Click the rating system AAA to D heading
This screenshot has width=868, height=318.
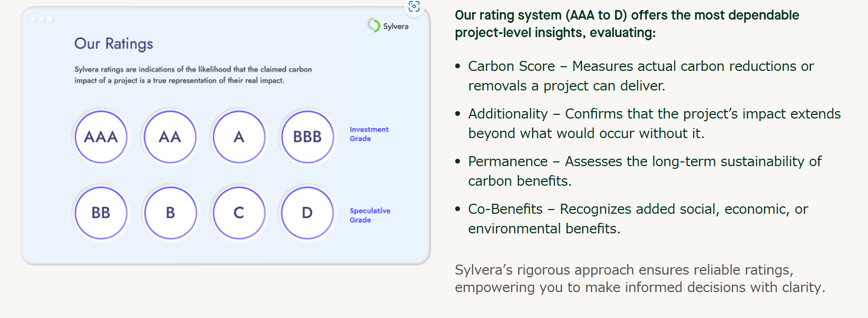point(627,24)
